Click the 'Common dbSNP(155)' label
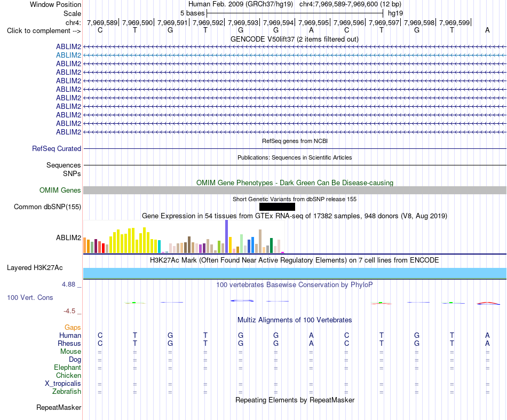The image size is (507, 420). [47, 207]
